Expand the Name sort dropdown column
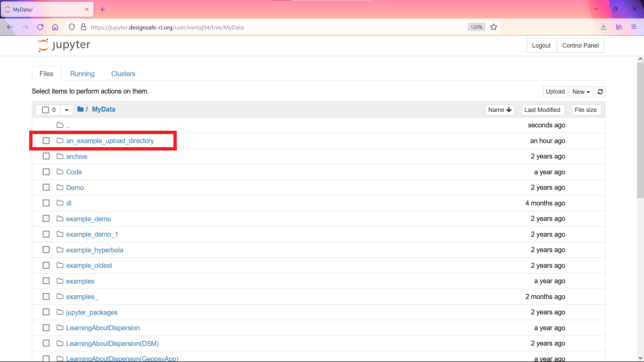 tap(499, 110)
